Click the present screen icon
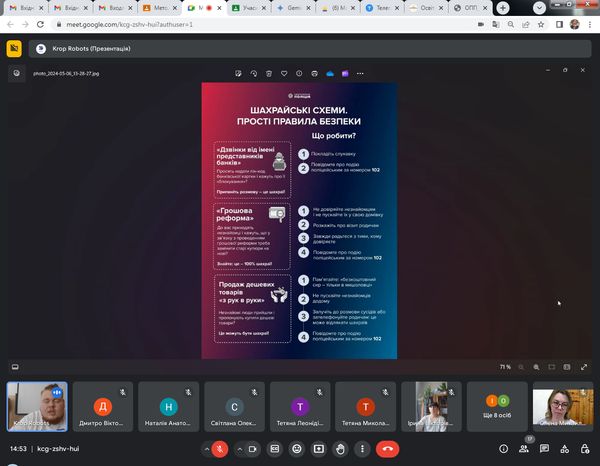 [x=319, y=449]
